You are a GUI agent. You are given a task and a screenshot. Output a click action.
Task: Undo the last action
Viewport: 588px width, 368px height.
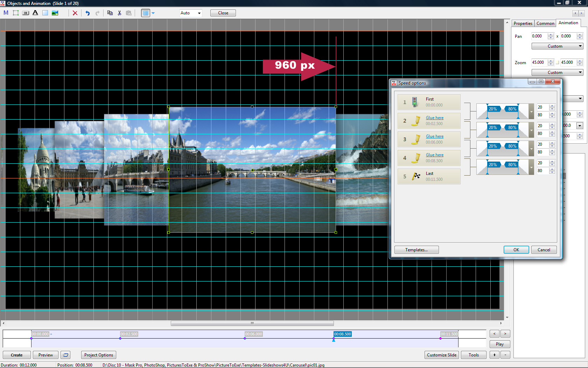87,13
